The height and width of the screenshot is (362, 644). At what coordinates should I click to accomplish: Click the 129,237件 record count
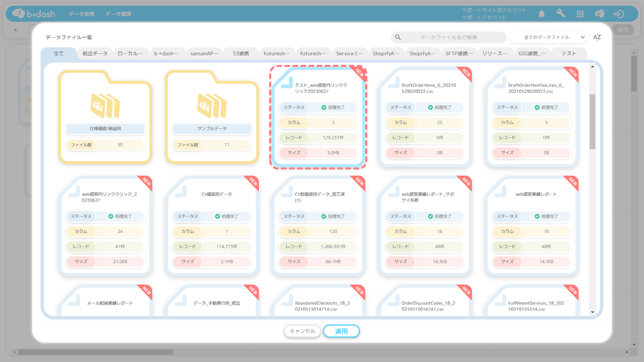pyautogui.click(x=333, y=137)
